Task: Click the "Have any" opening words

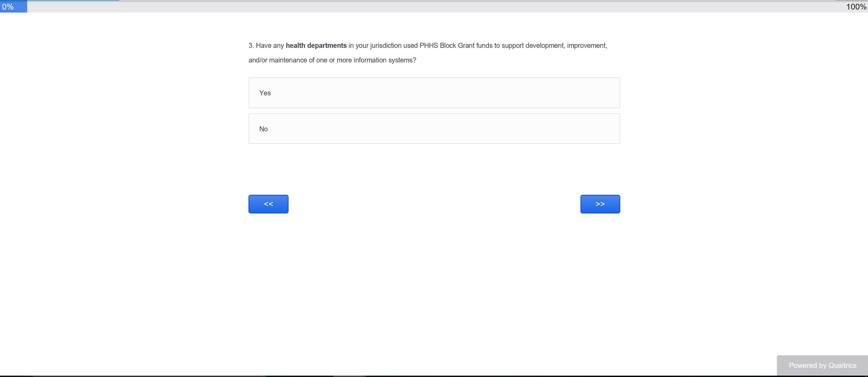Action: click(x=270, y=45)
